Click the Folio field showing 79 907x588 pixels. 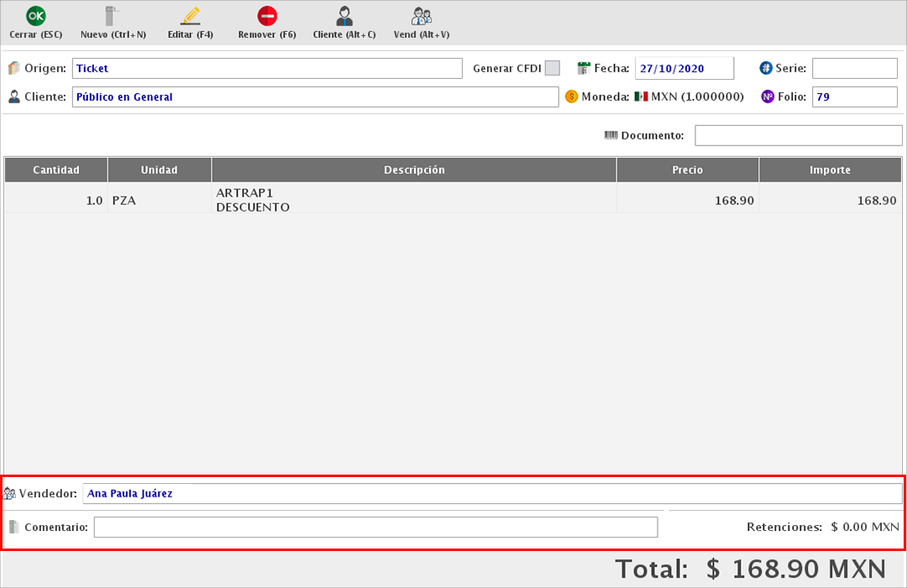[x=854, y=97]
